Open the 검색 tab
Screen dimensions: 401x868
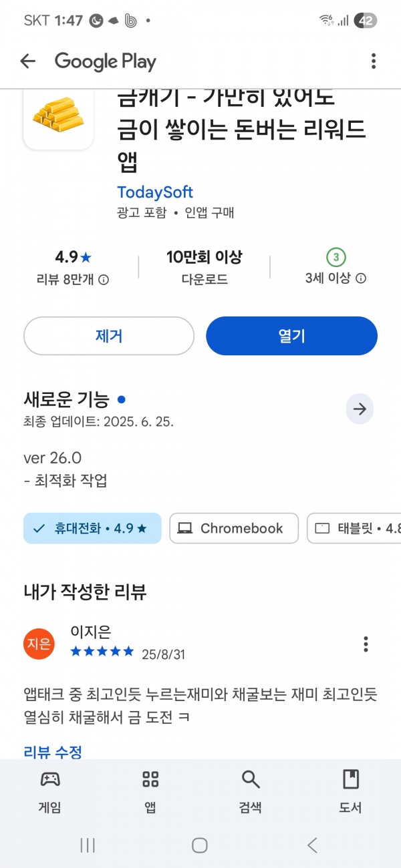click(x=251, y=791)
